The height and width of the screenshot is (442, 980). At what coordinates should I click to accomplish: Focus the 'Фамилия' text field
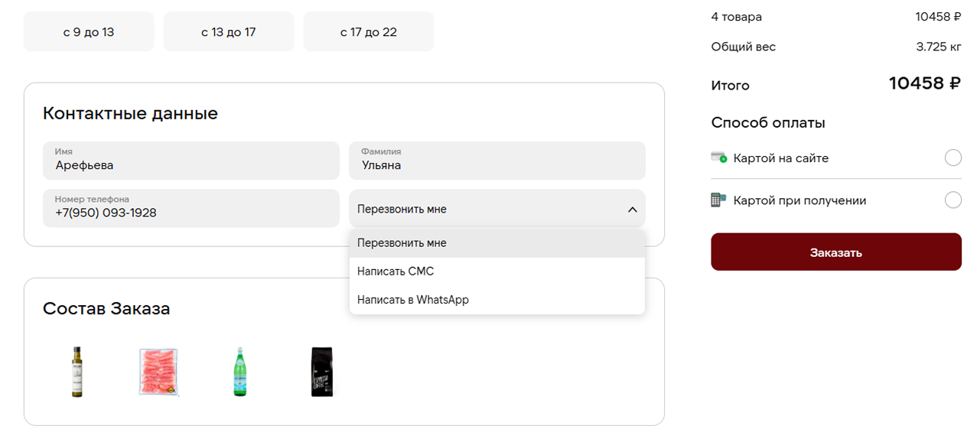pyautogui.click(x=497, y=161)
